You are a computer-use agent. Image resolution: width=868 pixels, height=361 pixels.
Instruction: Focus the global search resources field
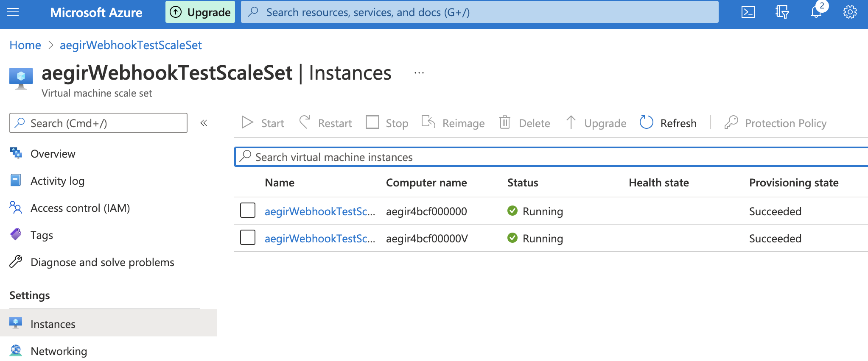pyautogui.click(x=480, y=12)
